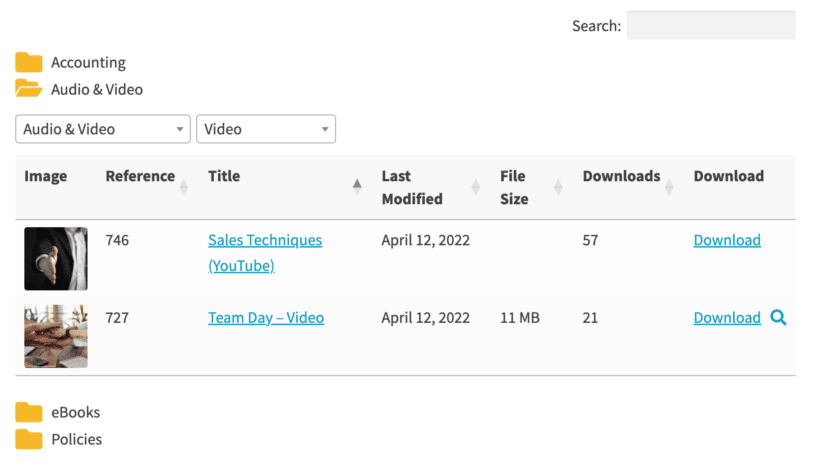
Task: Download the Team Day video file
Action: coord(727,317)
